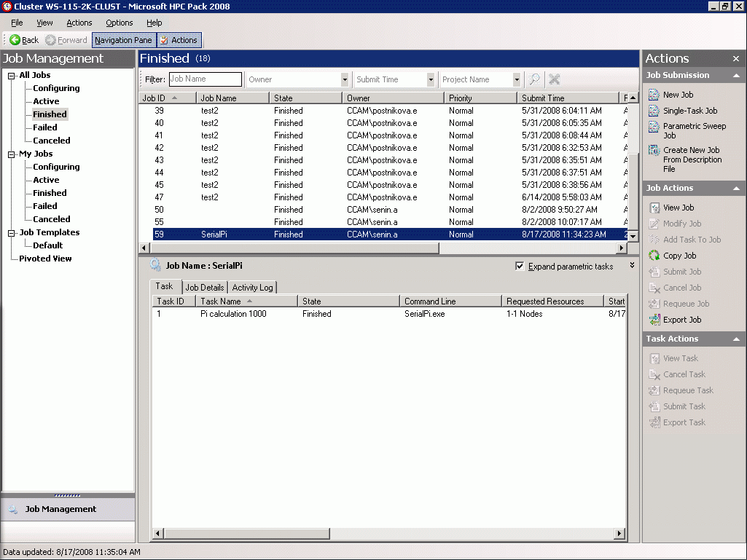Image resolution: width=747 pixels, height=560 pixels.
Task: Click the grayed Forward arrow icon
Action: coord(50,40)
